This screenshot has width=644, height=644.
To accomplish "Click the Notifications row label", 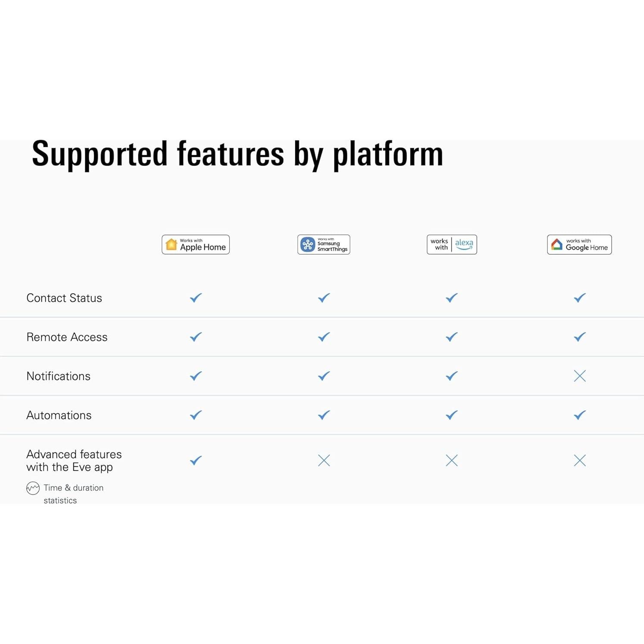I will point(59,376).
